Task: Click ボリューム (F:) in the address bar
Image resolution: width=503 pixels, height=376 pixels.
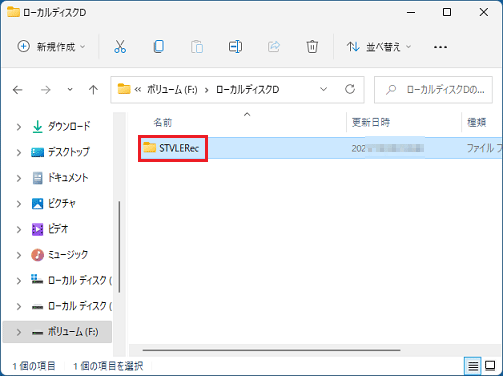Action: 172,90
